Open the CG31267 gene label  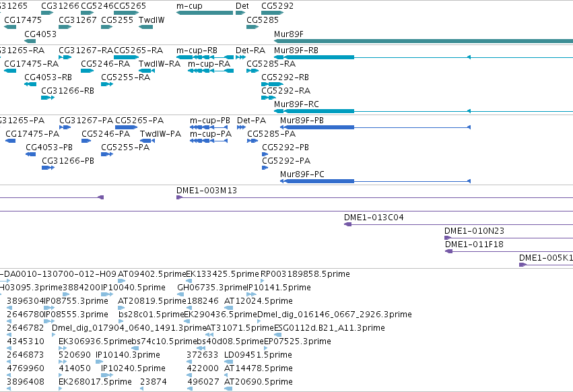click(77, 20)
